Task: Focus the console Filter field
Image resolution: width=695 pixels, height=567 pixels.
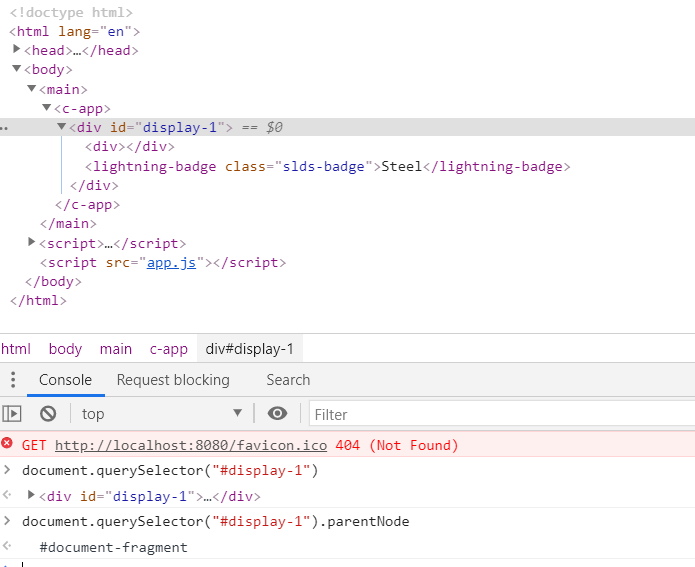Action: tap(502, 414)
